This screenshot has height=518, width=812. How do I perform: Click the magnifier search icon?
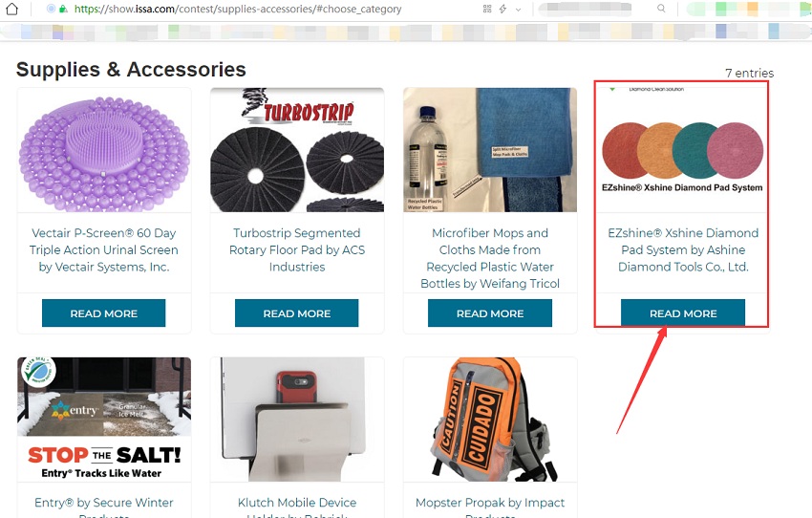coord(661,9)
